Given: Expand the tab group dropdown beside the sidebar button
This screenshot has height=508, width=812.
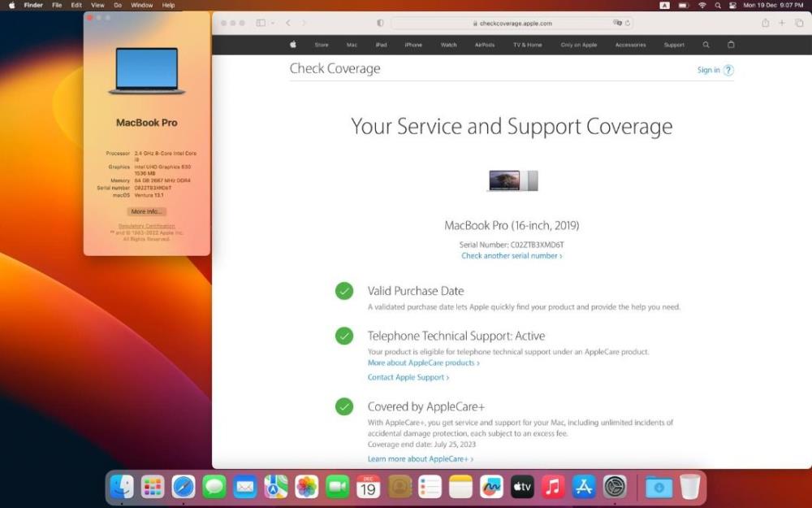Looking at the screenshot, I should point(272,23).
